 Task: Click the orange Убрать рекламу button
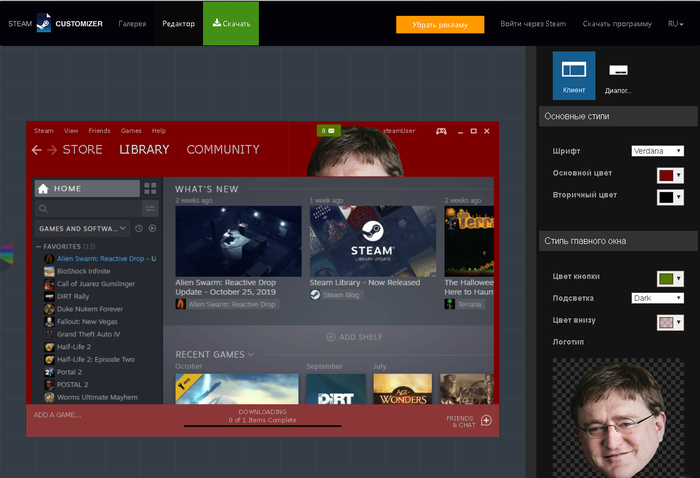click(440, 25)
